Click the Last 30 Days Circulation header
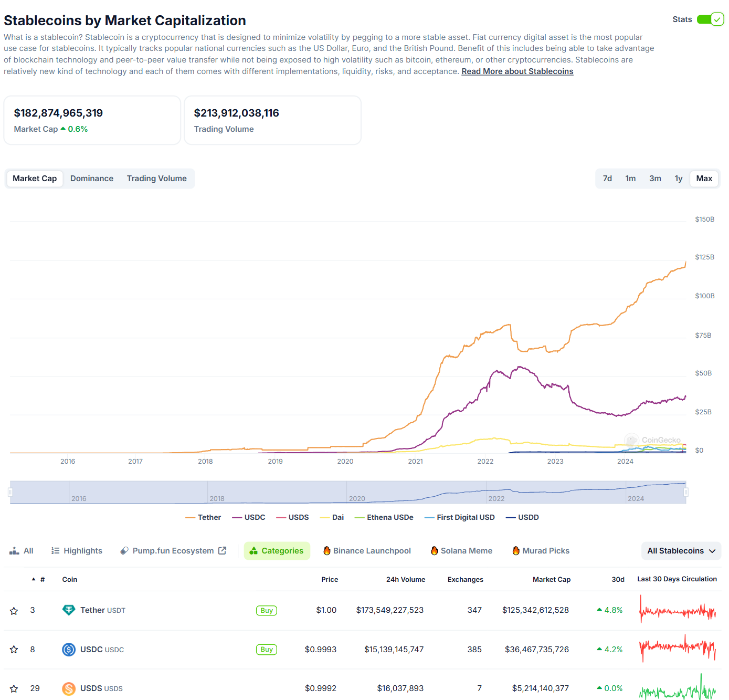 tap(677, 579)
